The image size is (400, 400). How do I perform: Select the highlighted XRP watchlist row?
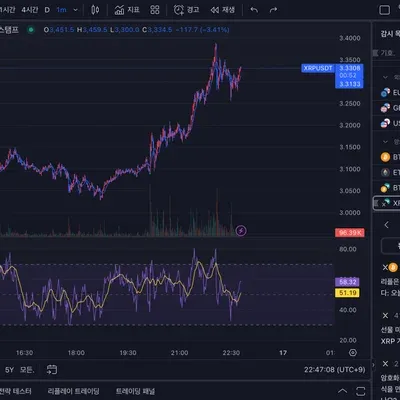[x=387, y=203]
